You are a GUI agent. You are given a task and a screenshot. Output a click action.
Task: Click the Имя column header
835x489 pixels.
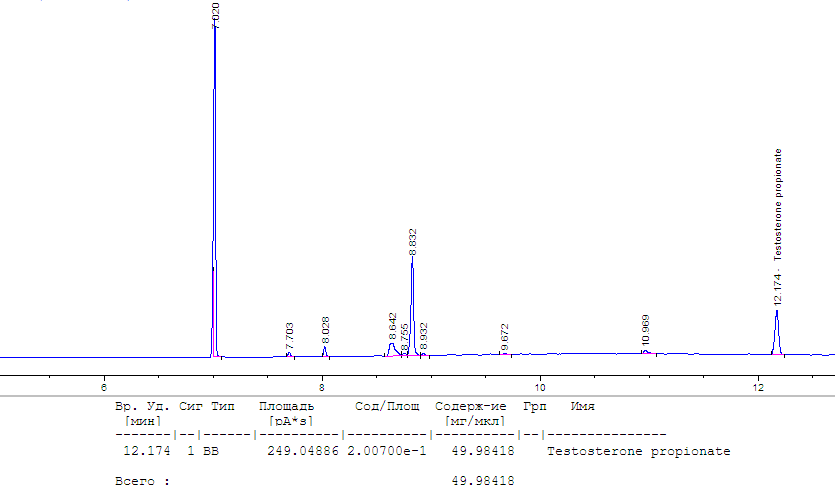tap(582, 407)
